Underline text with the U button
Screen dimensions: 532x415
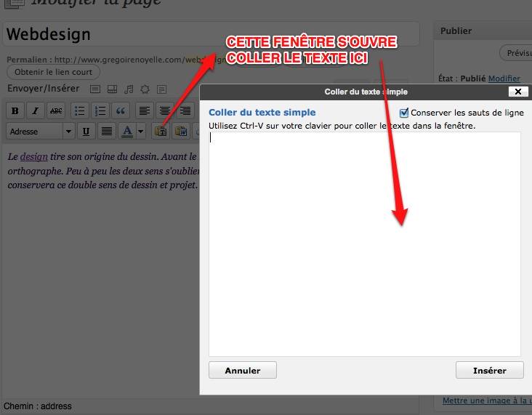(86, 132)
